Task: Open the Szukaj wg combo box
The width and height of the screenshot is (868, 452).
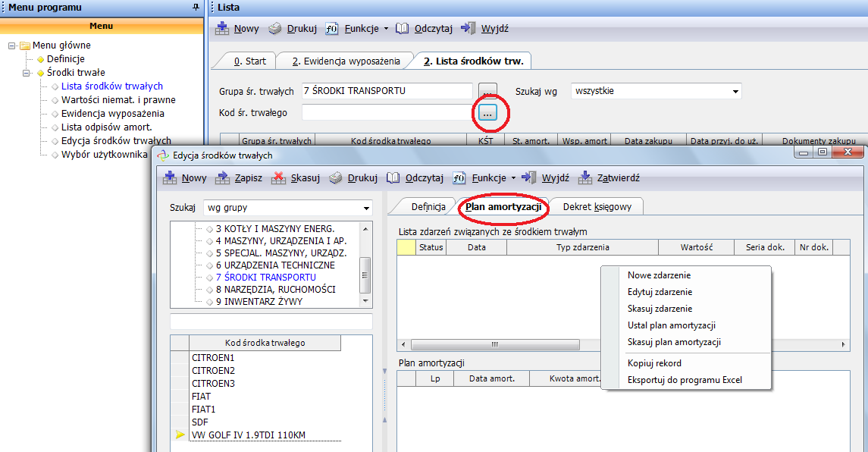Action: click(x=735, y=92)
